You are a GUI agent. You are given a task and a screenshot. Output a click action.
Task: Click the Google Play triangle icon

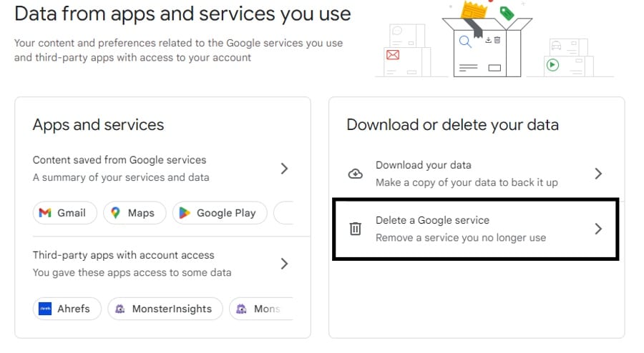coord(185,213)
